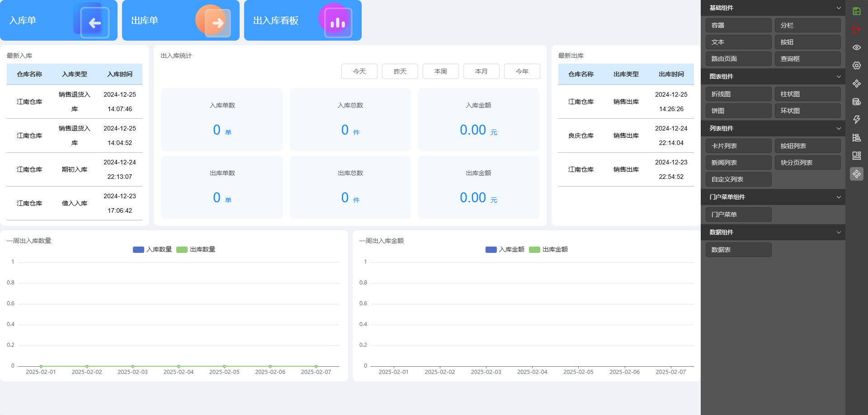Viewport: 868px width, 415px height.
Task: Select the 今天 statistics filter
Action: coord(359,71)
